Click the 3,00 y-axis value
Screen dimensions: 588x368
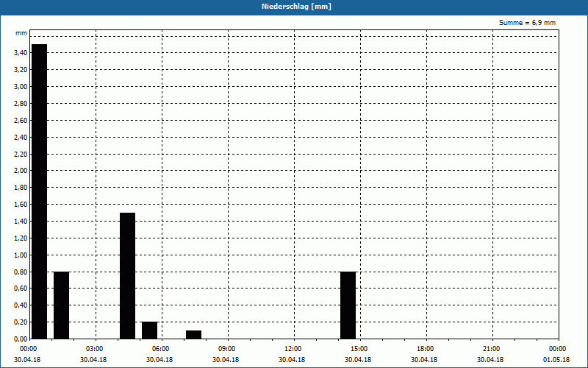coord(21,87)
